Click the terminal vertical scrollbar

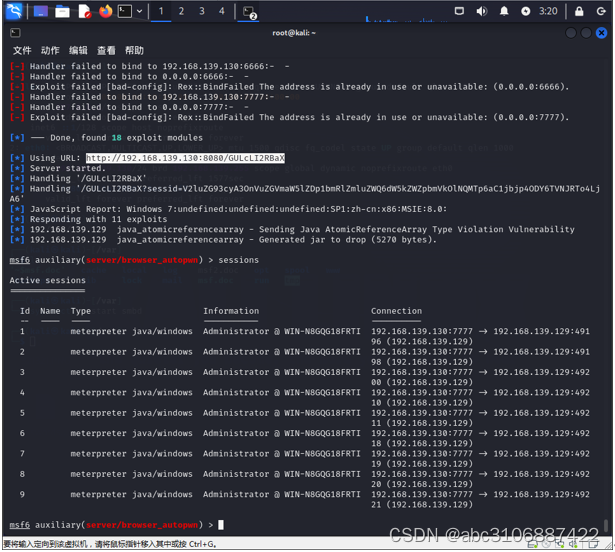click(606, 525)
